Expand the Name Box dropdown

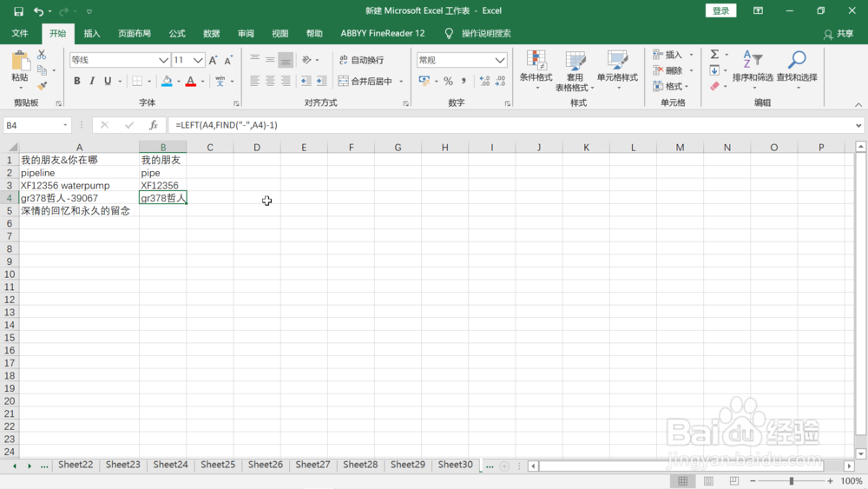point(65,125)
